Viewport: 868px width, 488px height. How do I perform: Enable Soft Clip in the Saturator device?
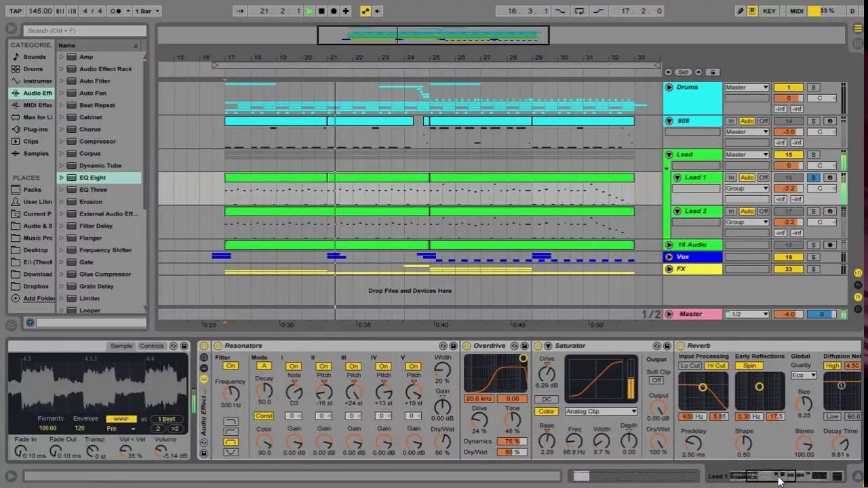tap(656, 380)
